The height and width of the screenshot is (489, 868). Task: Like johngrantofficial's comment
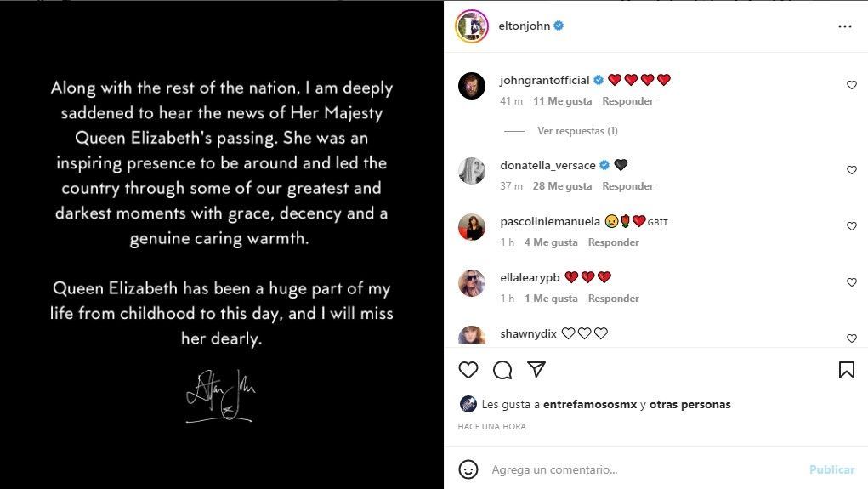[851, 85]
